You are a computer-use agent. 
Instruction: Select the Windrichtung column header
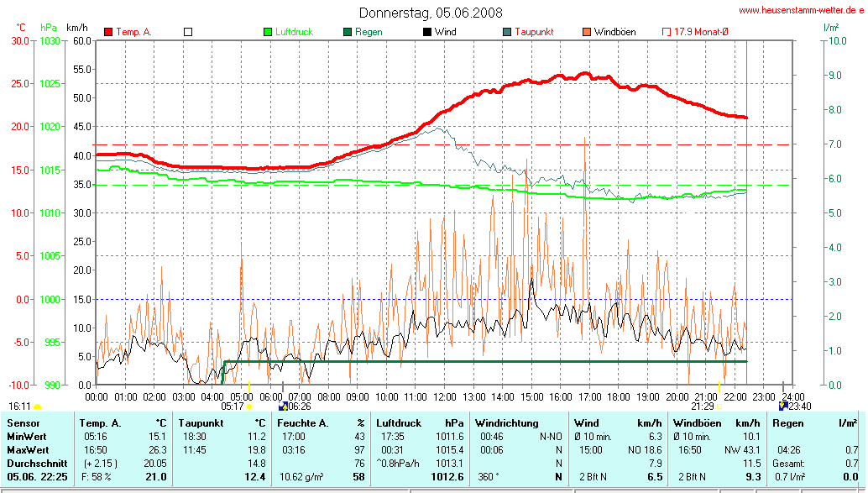pyautogui.click(x=506, y=423)
